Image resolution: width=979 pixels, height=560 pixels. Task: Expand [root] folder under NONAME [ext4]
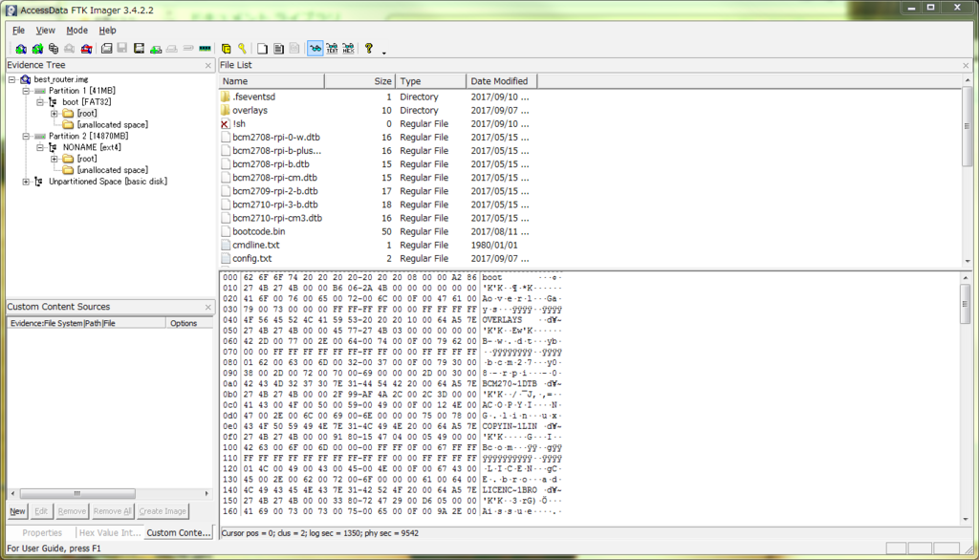(x=54, y=159)
